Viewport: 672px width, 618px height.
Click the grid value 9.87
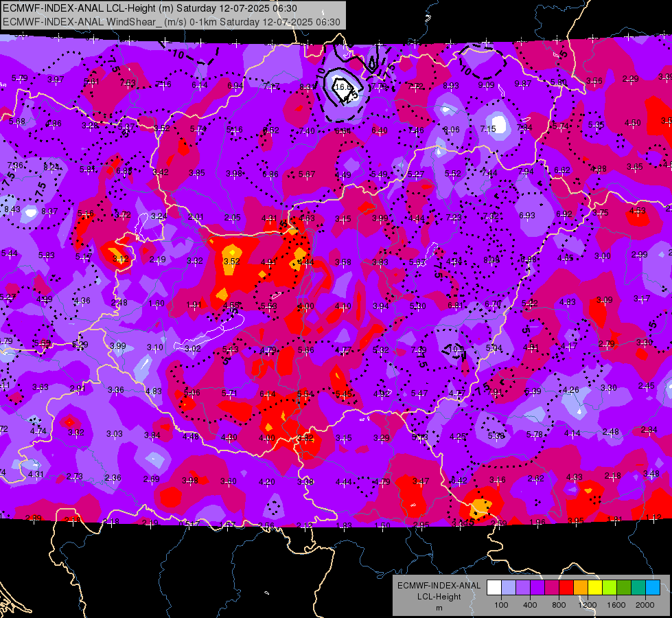522,84
